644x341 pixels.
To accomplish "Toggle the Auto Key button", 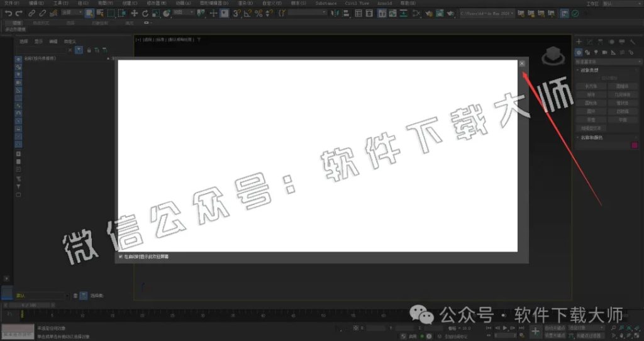I will point(555,328).
